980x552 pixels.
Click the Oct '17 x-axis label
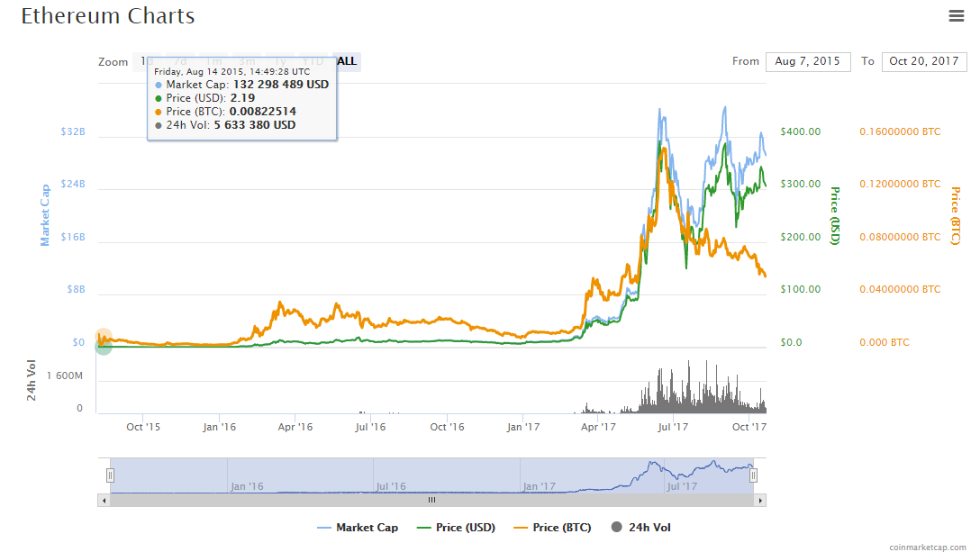pyautogui.click(x=749, y=427)
